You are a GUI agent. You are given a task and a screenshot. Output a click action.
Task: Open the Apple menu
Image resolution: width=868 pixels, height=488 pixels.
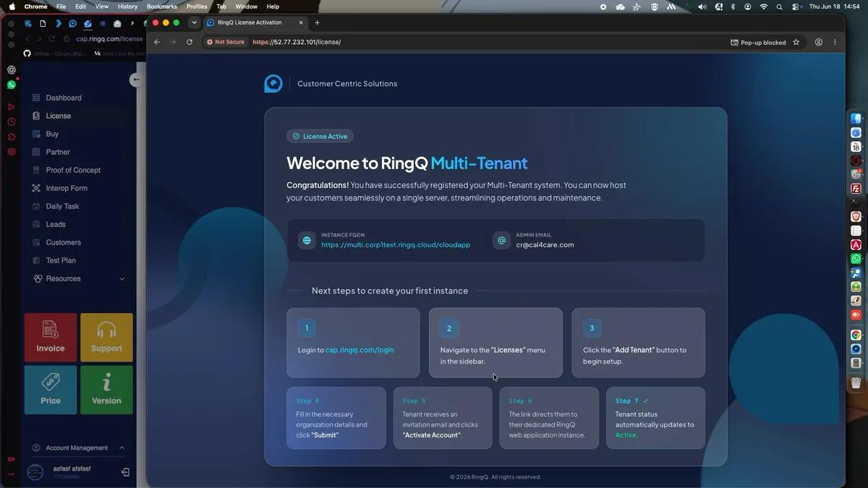click(12, 7)
